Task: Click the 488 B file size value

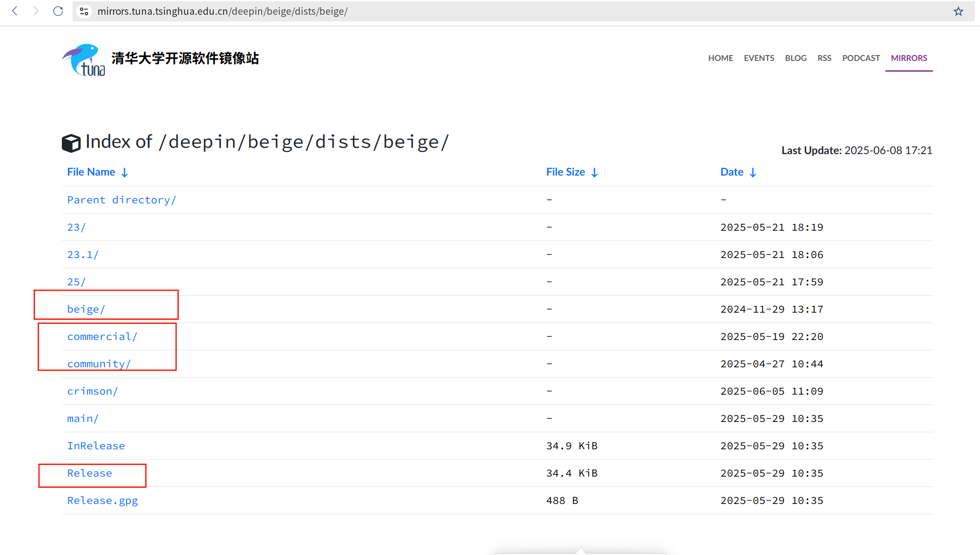Action: 562,500
